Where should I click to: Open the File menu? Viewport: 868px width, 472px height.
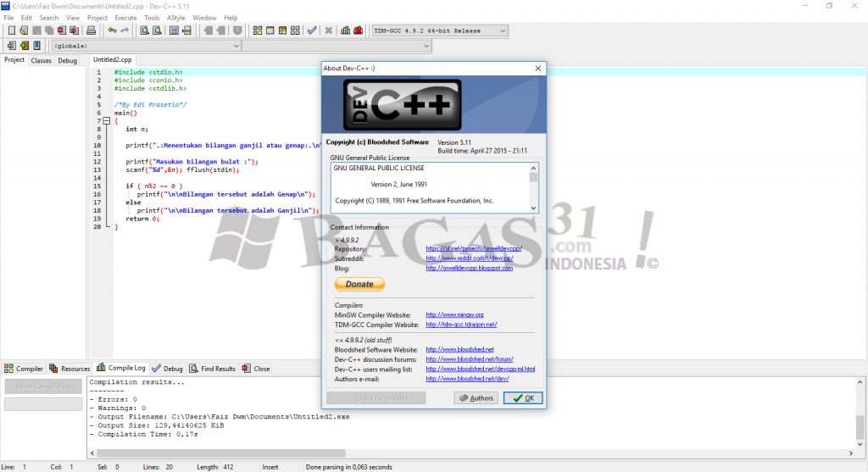point(8,18)
